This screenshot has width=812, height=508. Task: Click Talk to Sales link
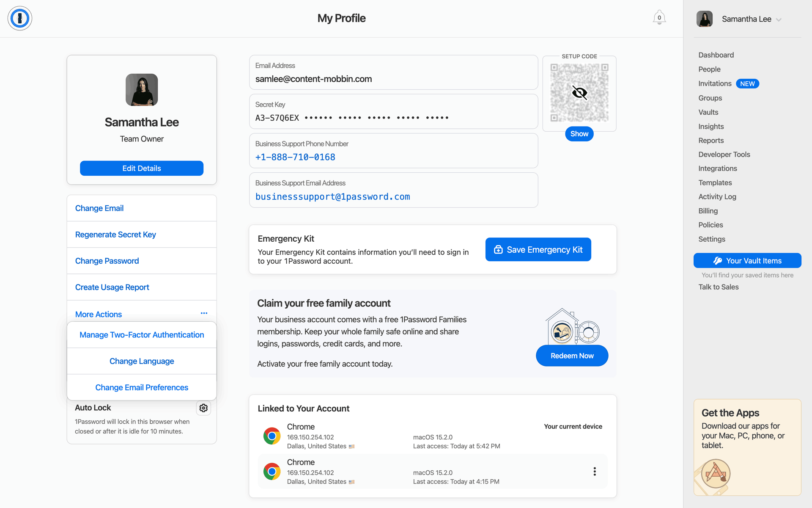point(718,287)
